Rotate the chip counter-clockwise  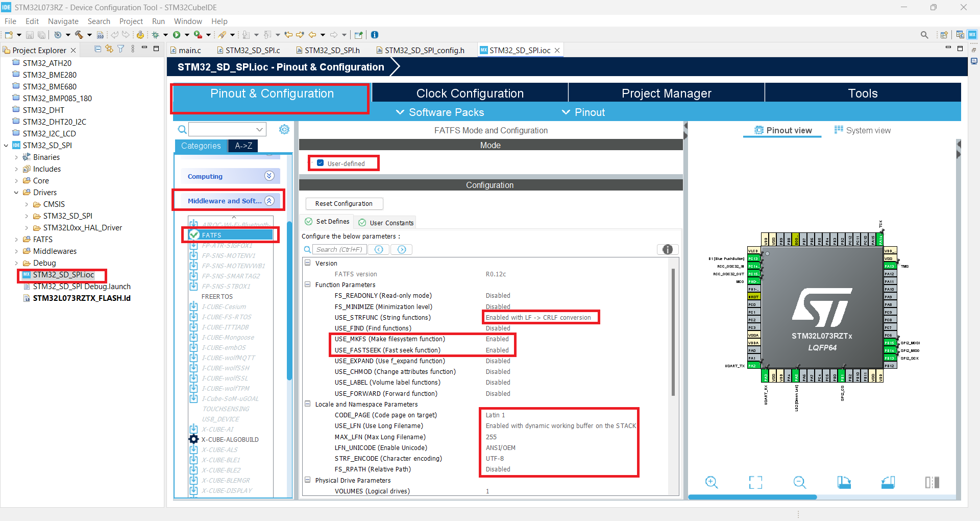pyautogui.click(x=888, y=482)
